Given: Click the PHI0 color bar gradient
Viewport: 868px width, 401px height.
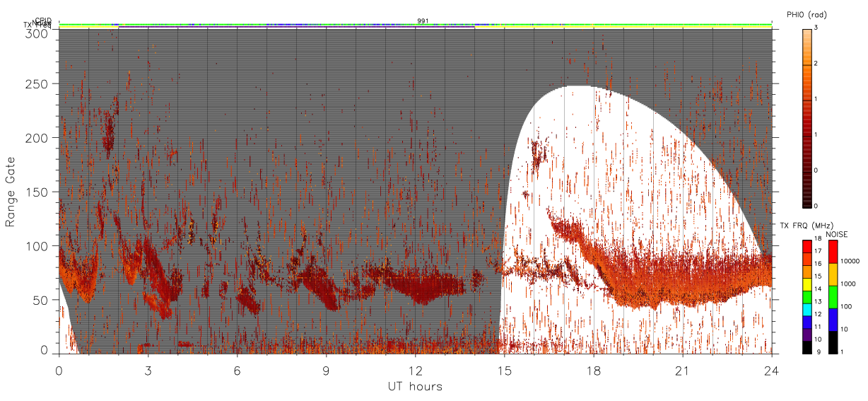Looking at the screenshot, I should (x=807, y=118).
